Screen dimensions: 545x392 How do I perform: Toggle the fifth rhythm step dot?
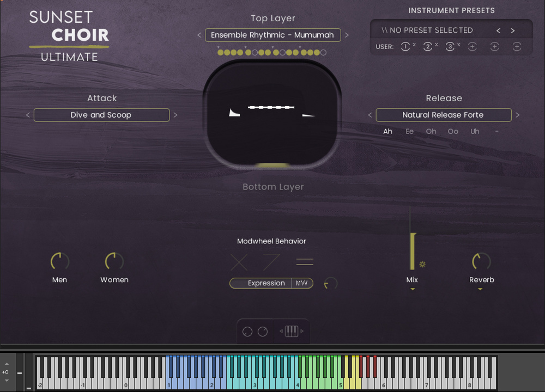(x=248, y=52)
